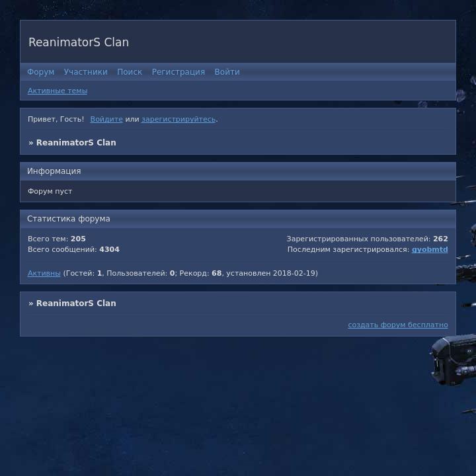
Task: Open the profile of user gyobmtd
Action: pyautogui.click(x=430, y=249)
